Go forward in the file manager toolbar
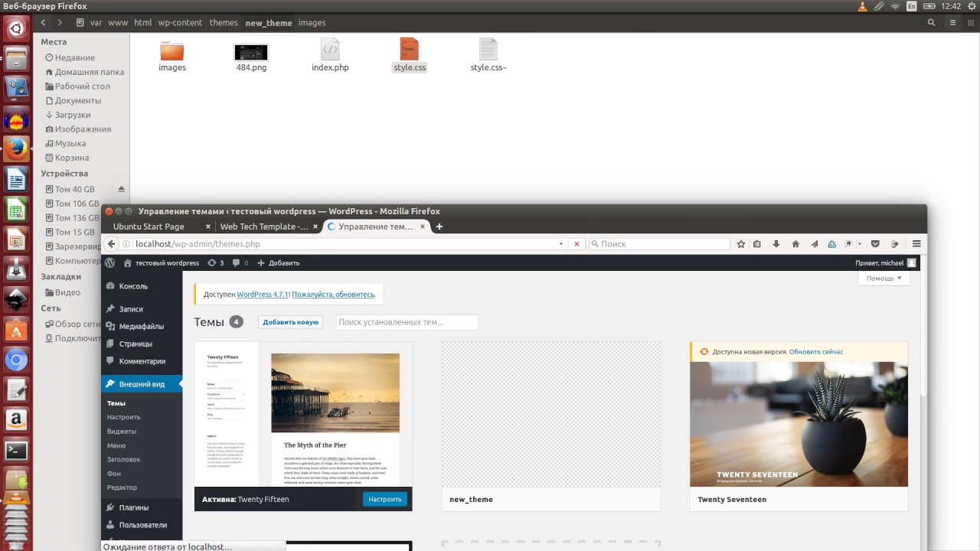Viewport: 980px width, 551px height. tap(60, 23)
